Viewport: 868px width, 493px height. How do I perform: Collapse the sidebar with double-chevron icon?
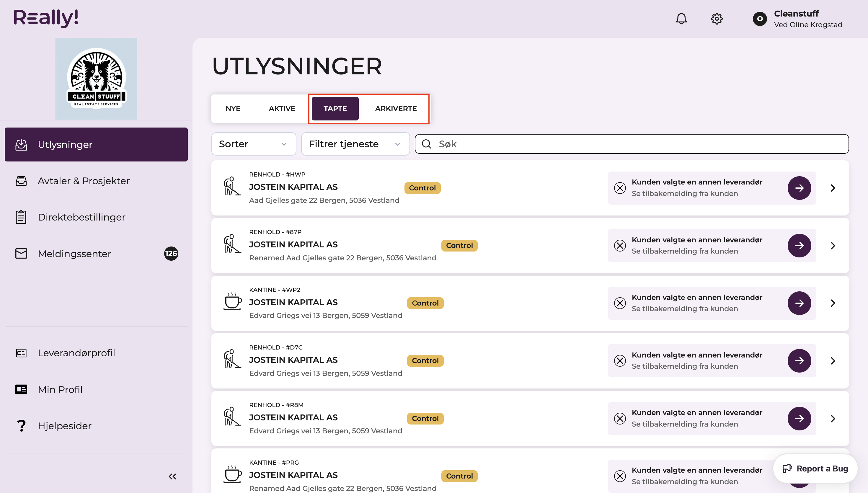click(172, 476)
